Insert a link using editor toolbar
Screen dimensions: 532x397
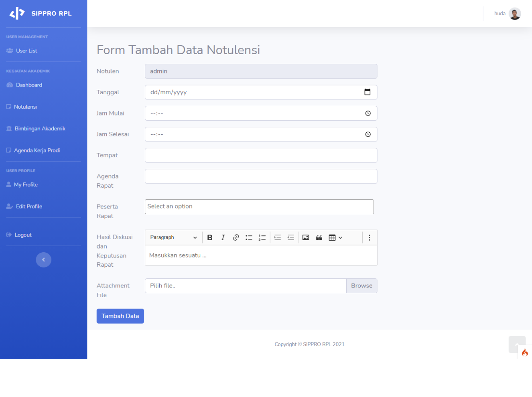coord(236,237)
